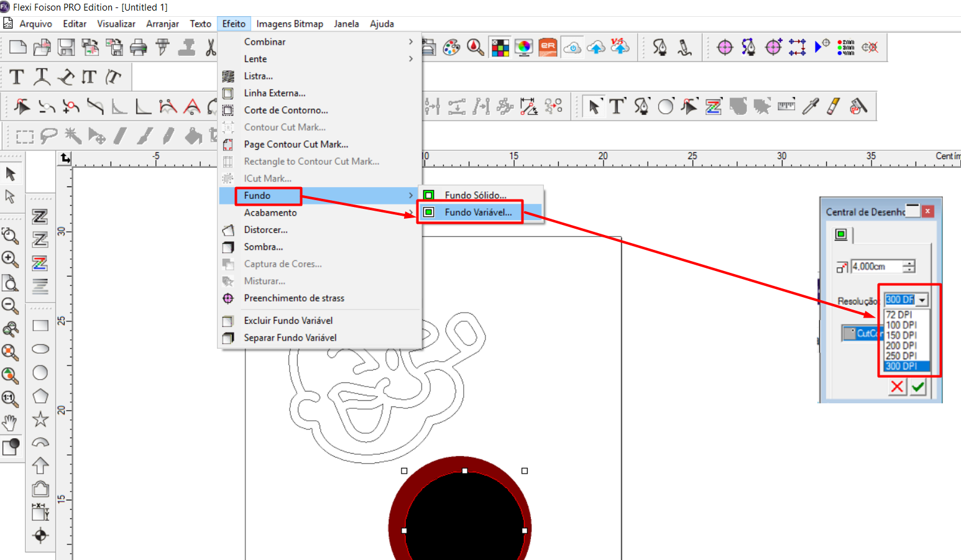
Task: Select the rectangle shape tool
Action: (40, 326)
